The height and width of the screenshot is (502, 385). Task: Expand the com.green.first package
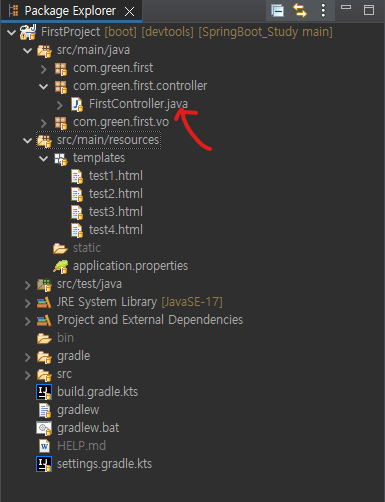43,69
